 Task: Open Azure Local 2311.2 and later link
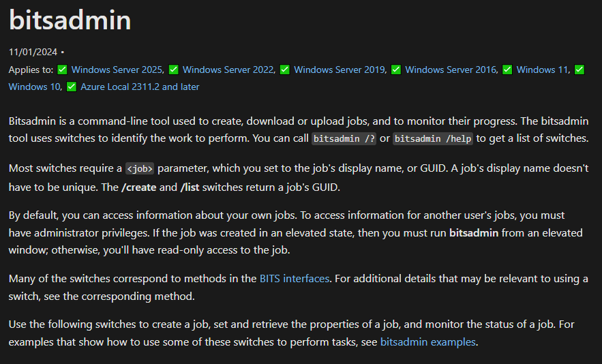click(140, 87)
